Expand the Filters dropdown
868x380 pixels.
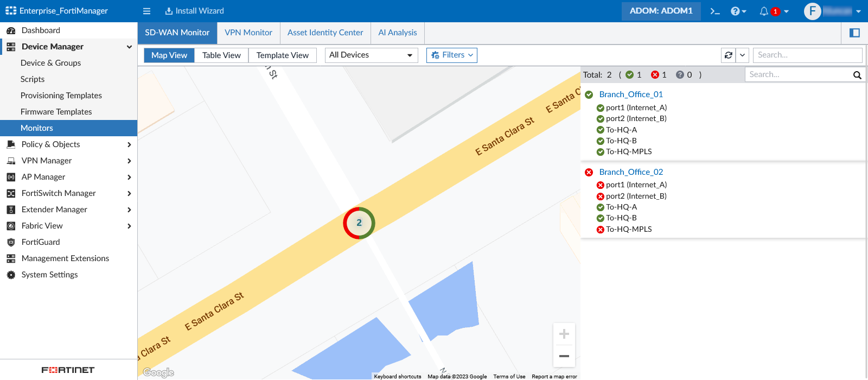(452, 55)
